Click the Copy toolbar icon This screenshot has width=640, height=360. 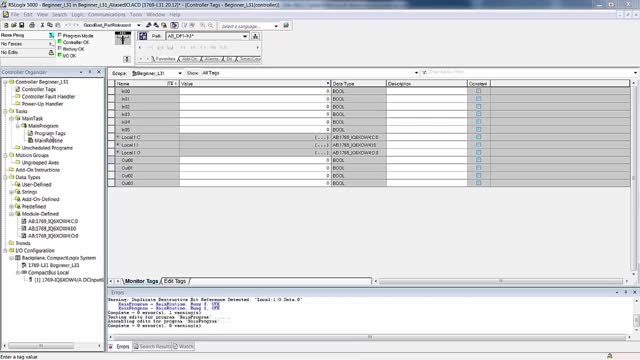tap(50, 25)
